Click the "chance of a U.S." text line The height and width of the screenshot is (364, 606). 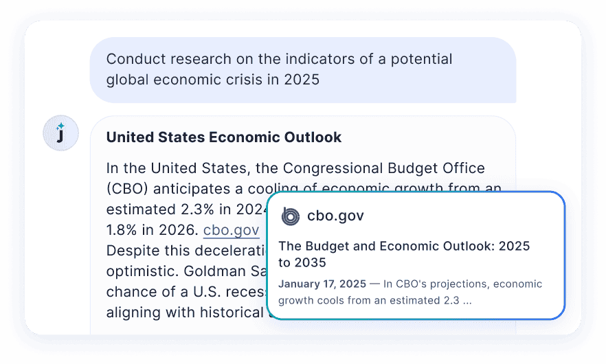(186, 292)
